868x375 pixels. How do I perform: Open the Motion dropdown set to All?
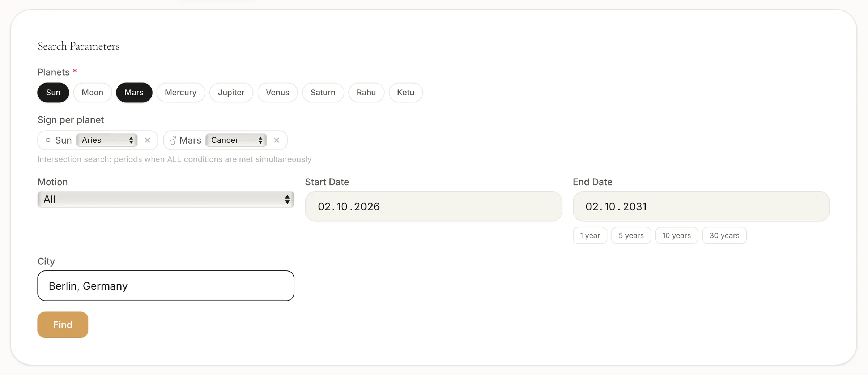click(166, 199)
